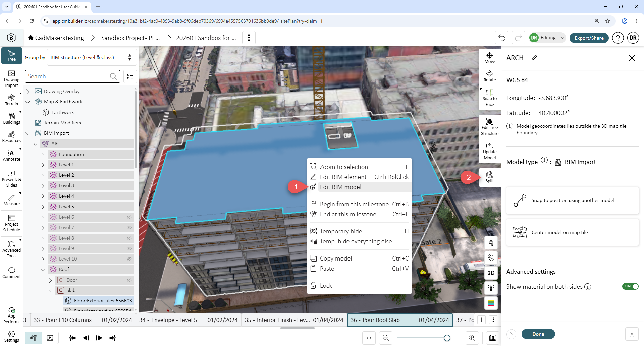This screenshot has height=346, width=644.
Task: Open Edit Tree Structure
Action: pos(490,127)
